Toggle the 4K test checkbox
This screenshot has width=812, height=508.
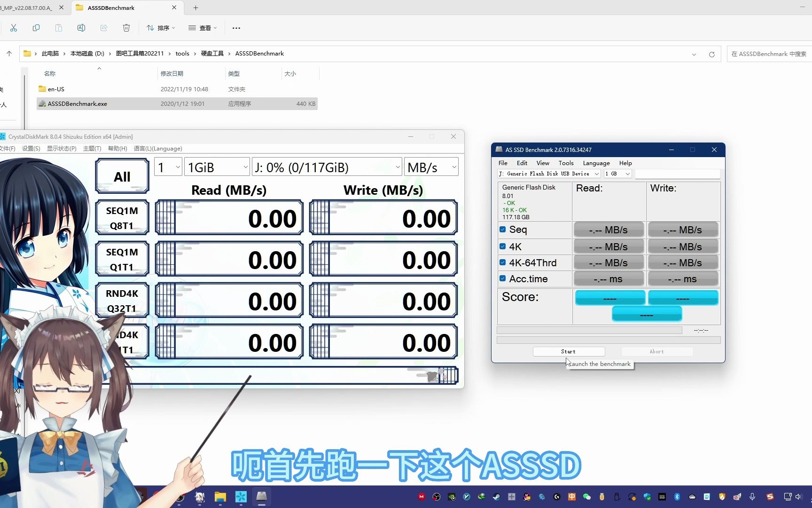pos(503,246)
